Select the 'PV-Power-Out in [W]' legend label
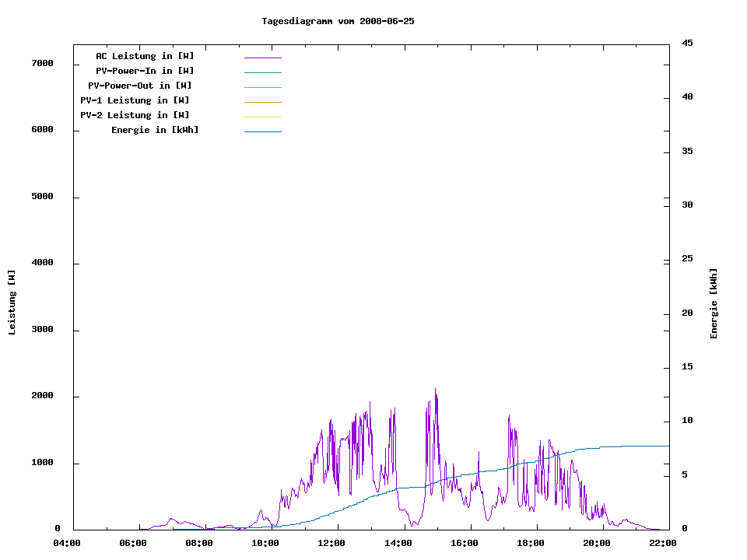The width and height of the screenshot is (747, 560). click(141, 86)
